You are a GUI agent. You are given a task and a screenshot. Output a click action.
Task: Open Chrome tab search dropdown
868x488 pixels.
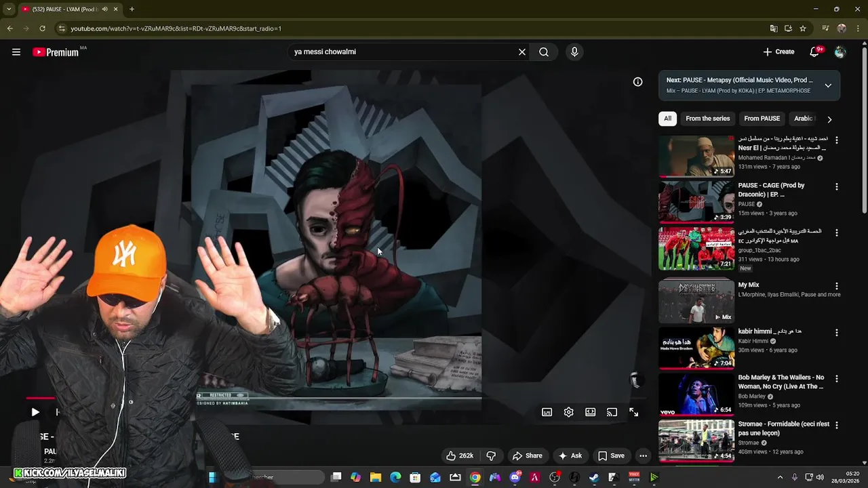pos(9,9)
